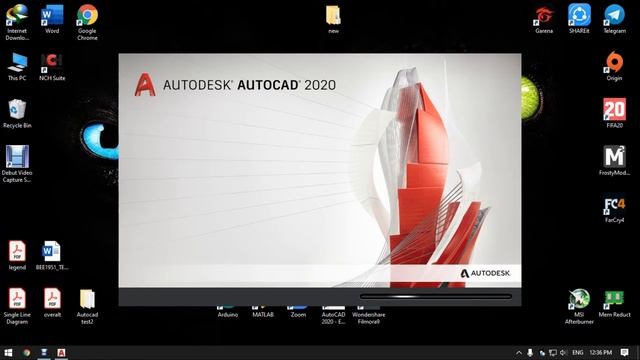
Task: Select the Single Line Diagram PDF
Action: pyautogui.click(x=17, y=306)
